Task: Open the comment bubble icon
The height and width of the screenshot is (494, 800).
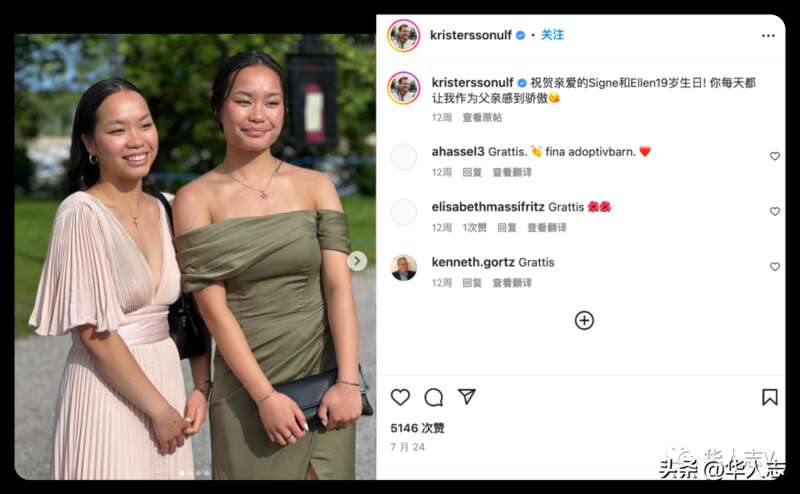Action: pos(434,397)
